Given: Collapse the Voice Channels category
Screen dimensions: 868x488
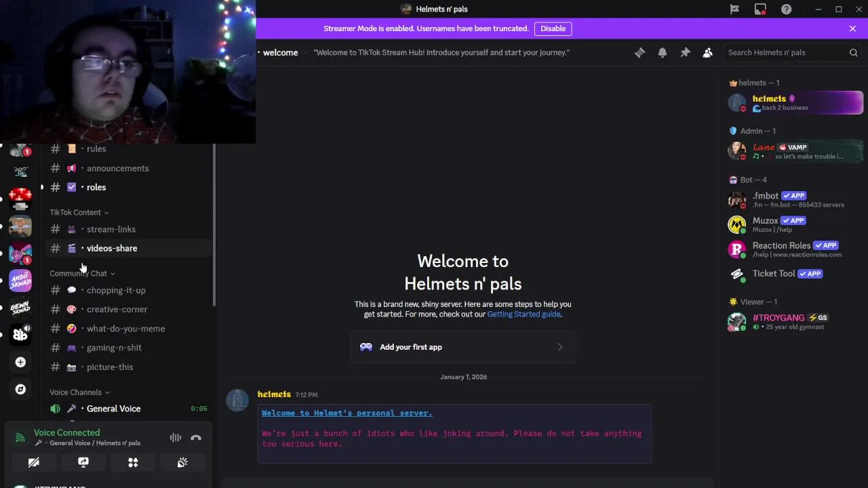Looking at the screenshot, I should coord(79,392).
